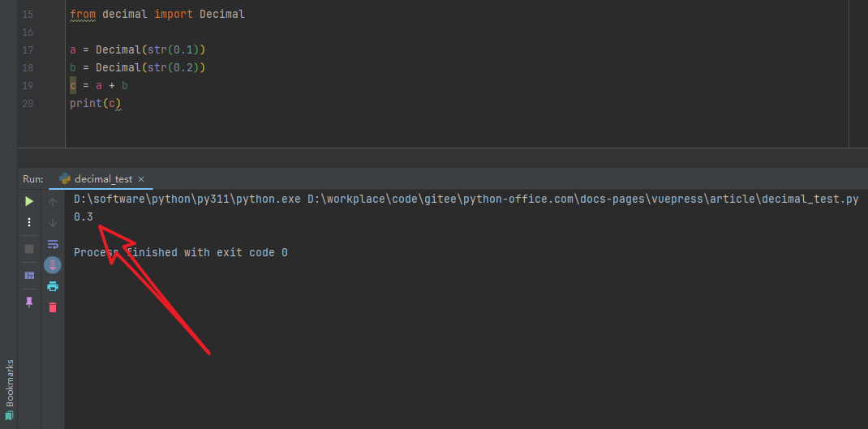This screenshot has height=429, width=868.
Task: Click the Restore Layout icon
Action: click(x=29, y=276)
